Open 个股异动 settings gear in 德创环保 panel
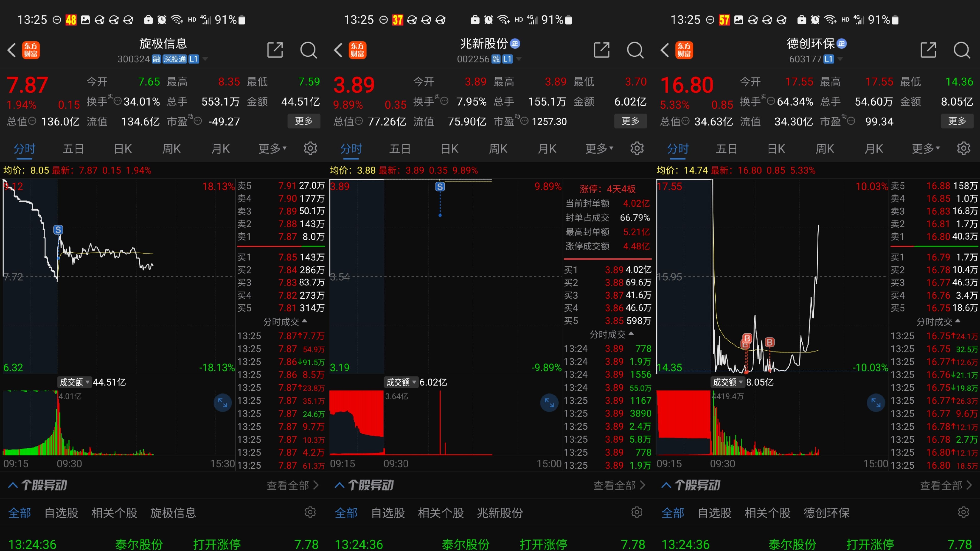This screenshot has height=551, width=980. (x=963, y=512)
